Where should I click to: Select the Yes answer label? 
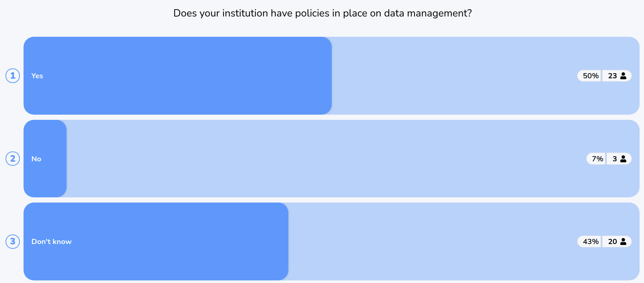coord(37,76)
